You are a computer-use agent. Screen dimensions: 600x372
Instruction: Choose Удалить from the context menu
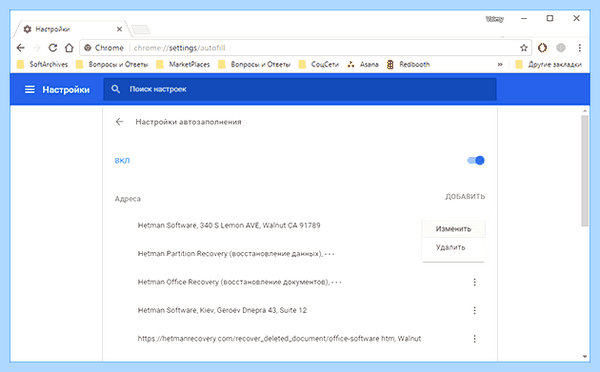453,247
